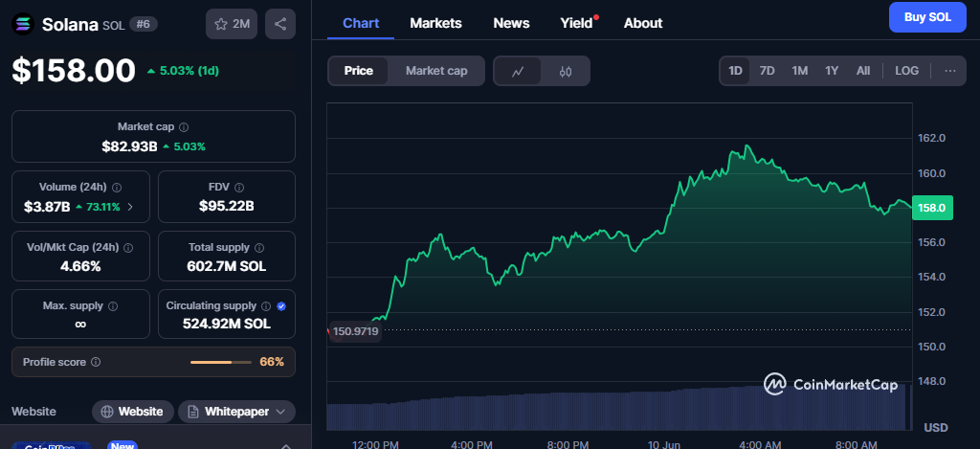The image size is (980, 449).
Task: Select the All time range
Action: [863, 71]
